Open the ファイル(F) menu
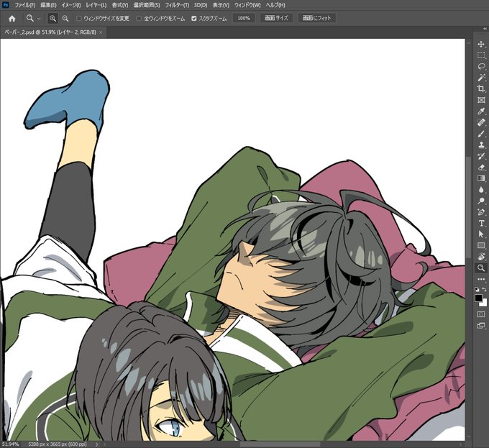The image size is (489, 448). point(25,5)
